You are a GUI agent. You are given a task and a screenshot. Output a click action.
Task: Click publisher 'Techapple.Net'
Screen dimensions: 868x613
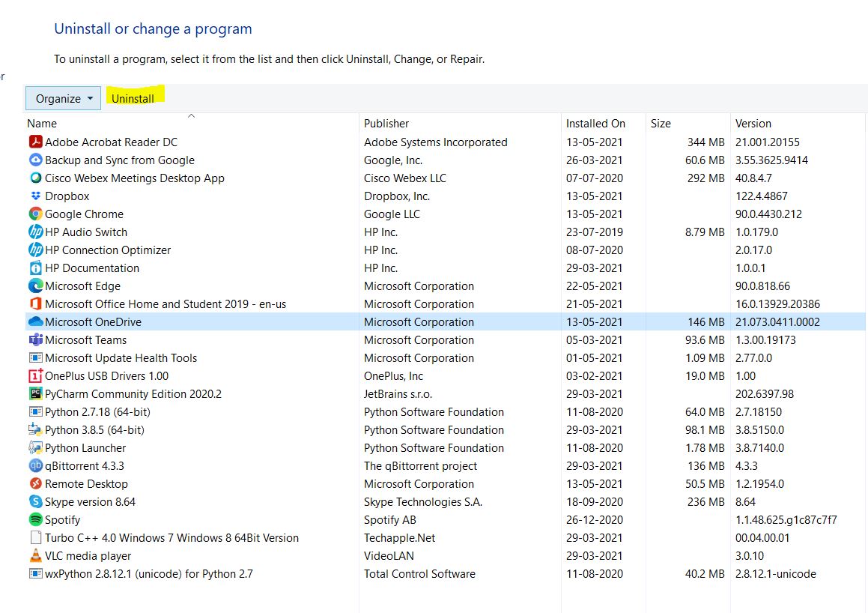[x=400, y=538]
